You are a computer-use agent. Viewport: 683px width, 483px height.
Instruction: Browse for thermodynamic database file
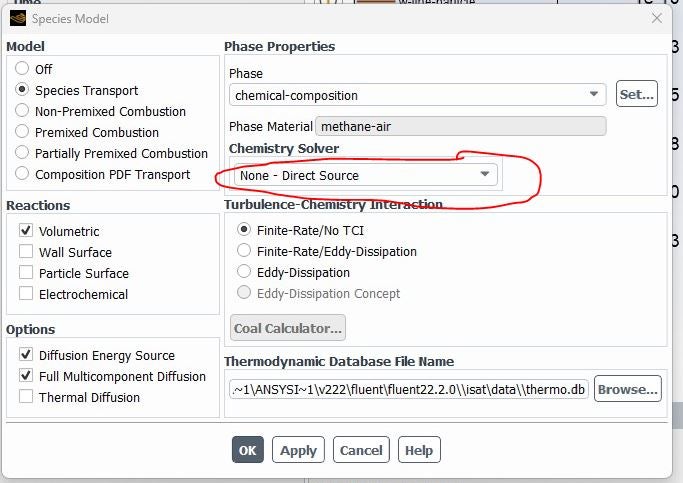[628, 389]
